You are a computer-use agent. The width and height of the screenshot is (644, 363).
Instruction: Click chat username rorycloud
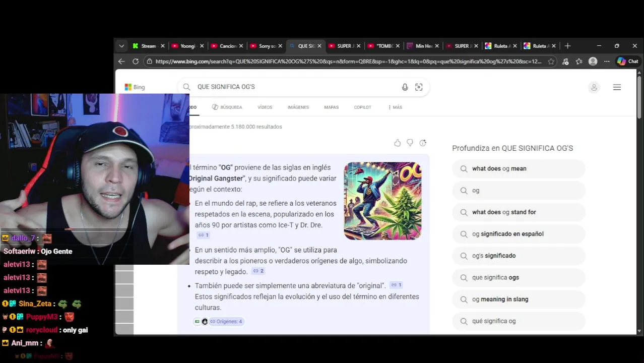tap(42, 330)
